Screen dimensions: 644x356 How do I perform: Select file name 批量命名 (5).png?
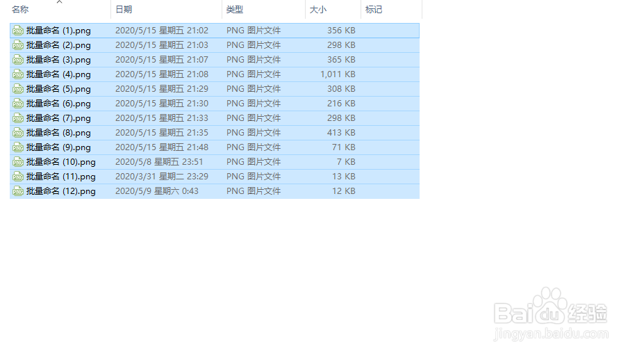pyautogui.click(x=58, y=89)
